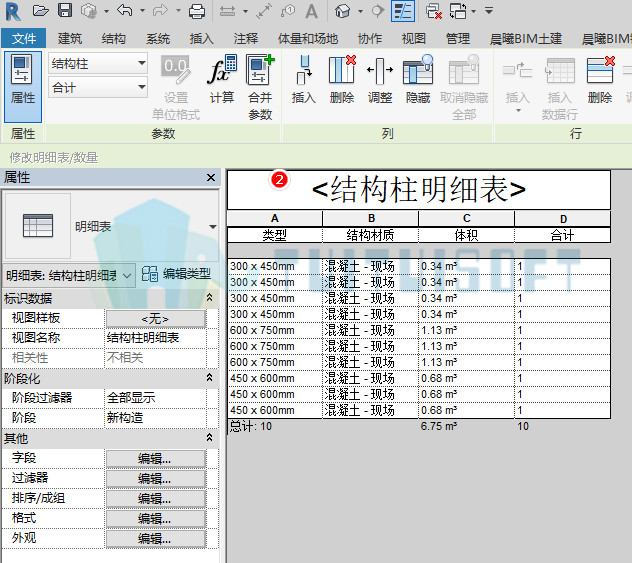Click the column 删除 icon

pyautogui.click(x=342, y=80)
